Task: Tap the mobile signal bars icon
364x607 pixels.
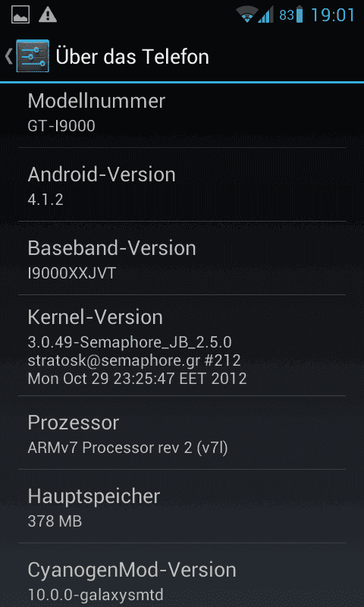Action: click(265, 14)
